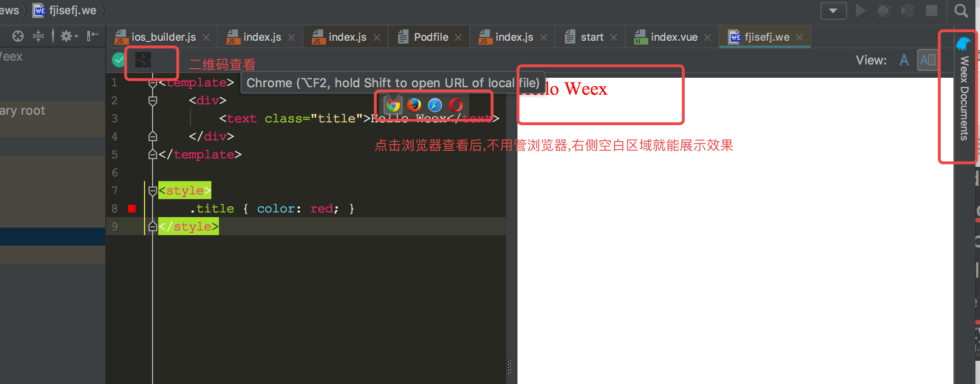The image size is (980, 384).
Task: Close the ios_builder.js tab
Action: click(x=206, y=37)
